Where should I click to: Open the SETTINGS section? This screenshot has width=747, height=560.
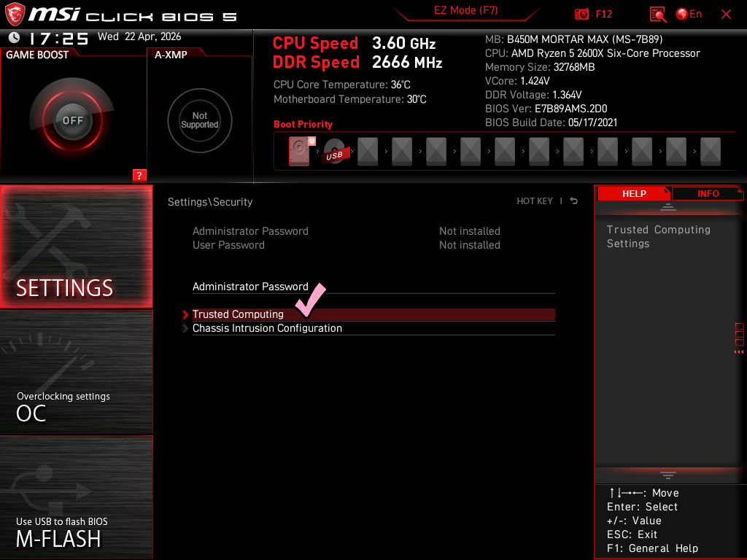pyautogui.click(x=76, y=246)
